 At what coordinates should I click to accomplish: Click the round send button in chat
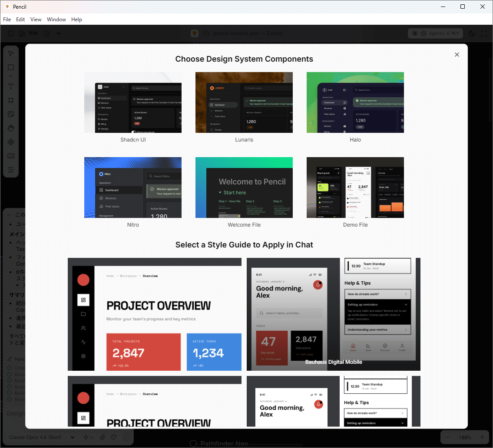(126, 437)
